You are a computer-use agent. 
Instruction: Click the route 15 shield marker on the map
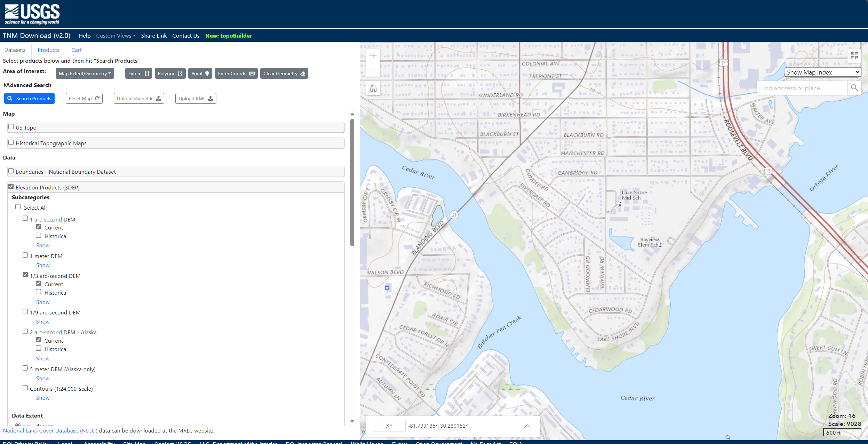tap(768, 171)
